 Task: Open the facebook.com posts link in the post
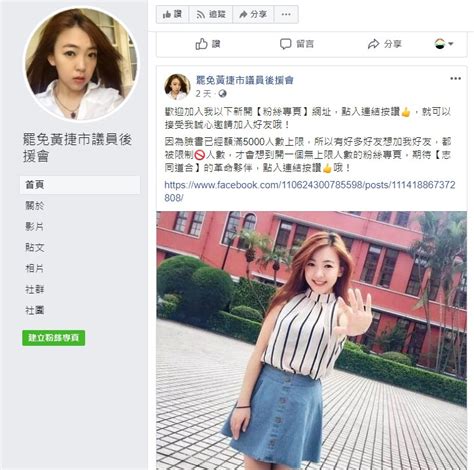click(310, 191)
